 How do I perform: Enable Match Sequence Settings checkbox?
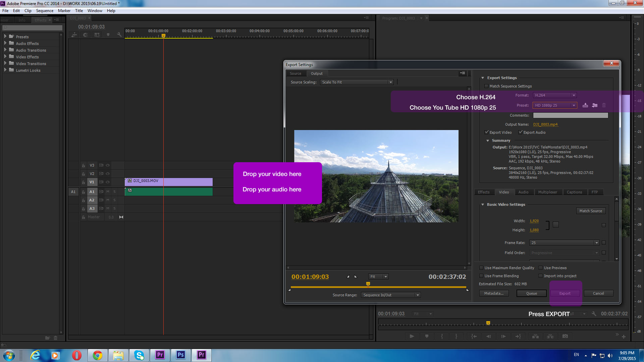click(x=486, y=86)
